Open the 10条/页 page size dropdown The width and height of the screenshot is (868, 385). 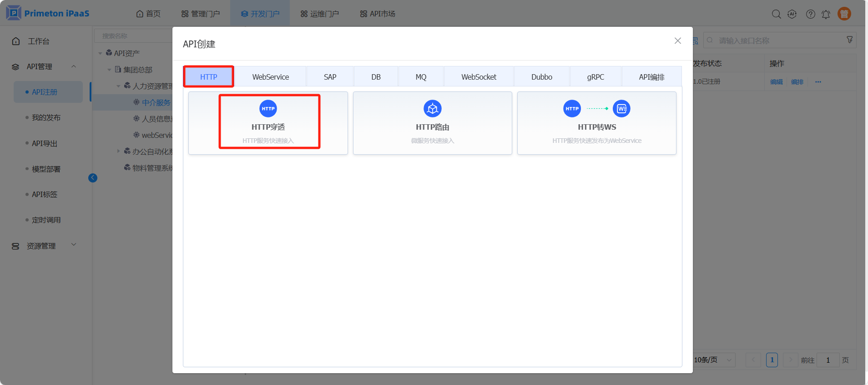[713, 360]
